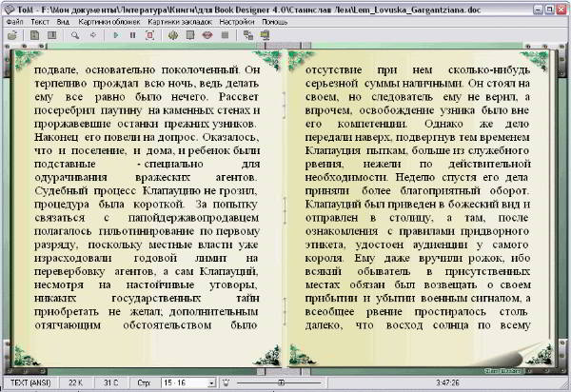The image size is (571, 392).
Task: Click the pause icon in toolbar
Action: tap(131, 35)
